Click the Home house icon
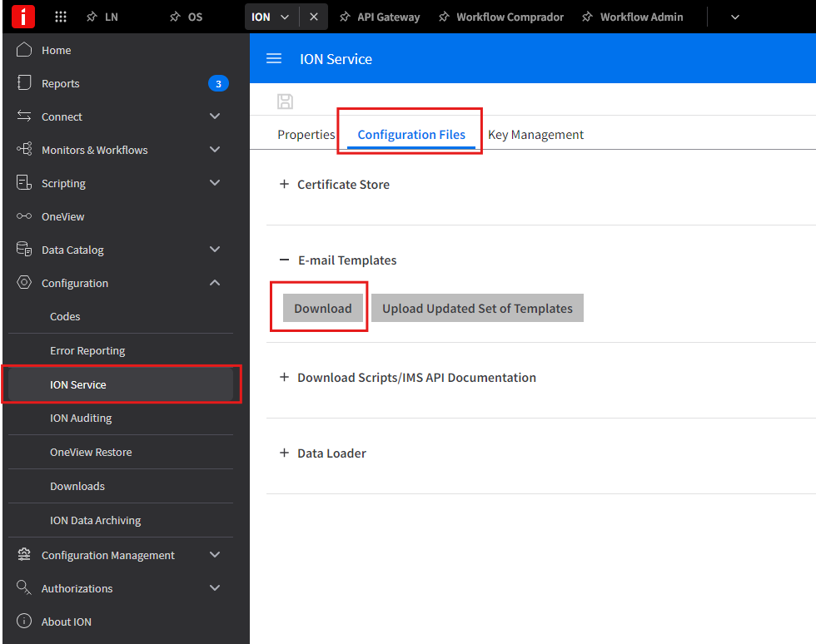816x644 pixels. coord(24,50)
